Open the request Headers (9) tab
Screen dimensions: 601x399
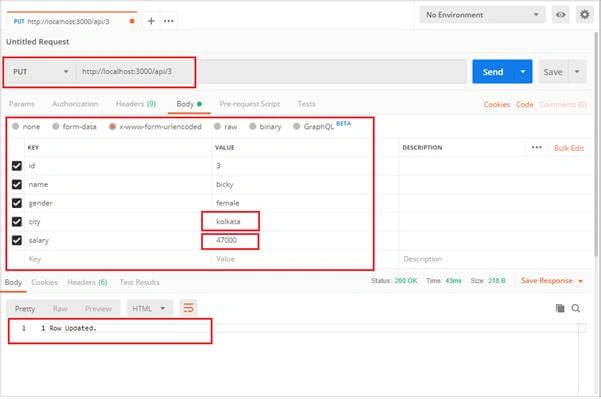pos(136,104)
